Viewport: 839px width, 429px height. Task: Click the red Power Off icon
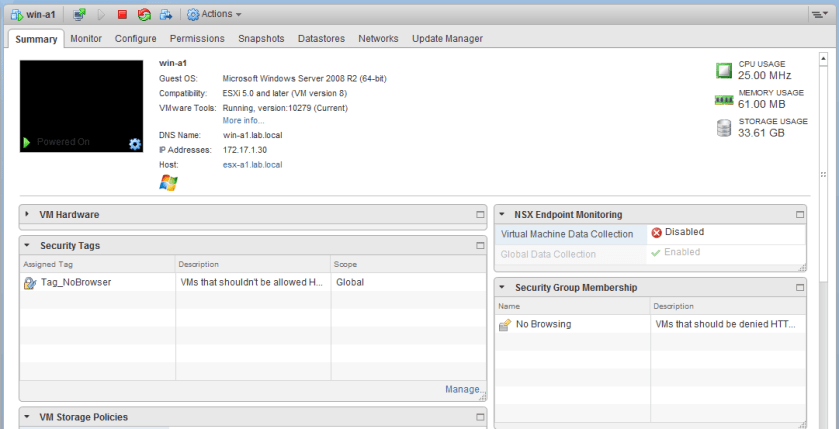pos(122,14)
